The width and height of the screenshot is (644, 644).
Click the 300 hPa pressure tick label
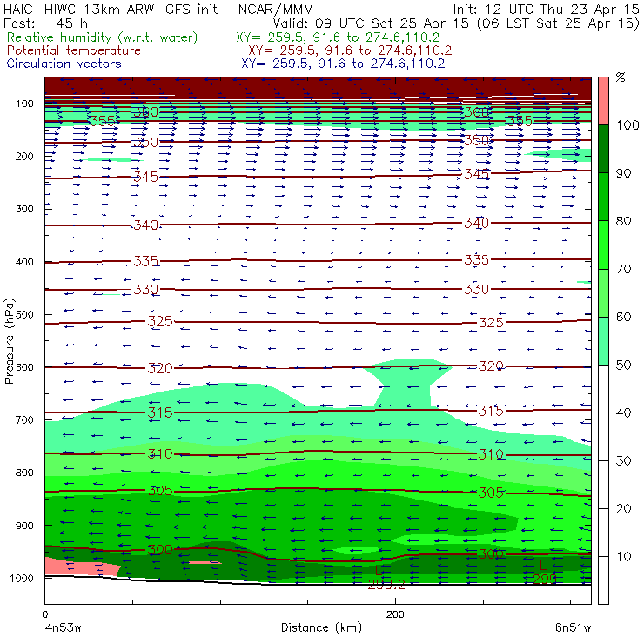(x=24, y=209)
